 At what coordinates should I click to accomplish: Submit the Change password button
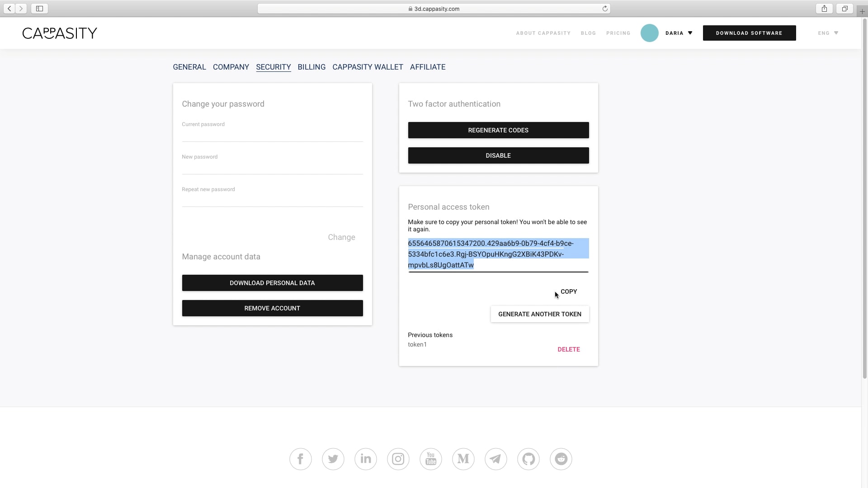(341, 237)
